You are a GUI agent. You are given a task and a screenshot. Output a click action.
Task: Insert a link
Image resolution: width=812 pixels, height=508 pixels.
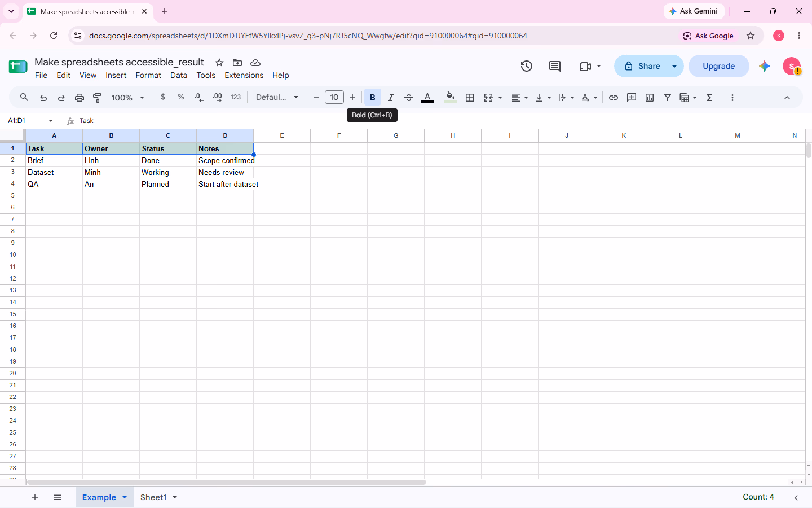point(614,98)
